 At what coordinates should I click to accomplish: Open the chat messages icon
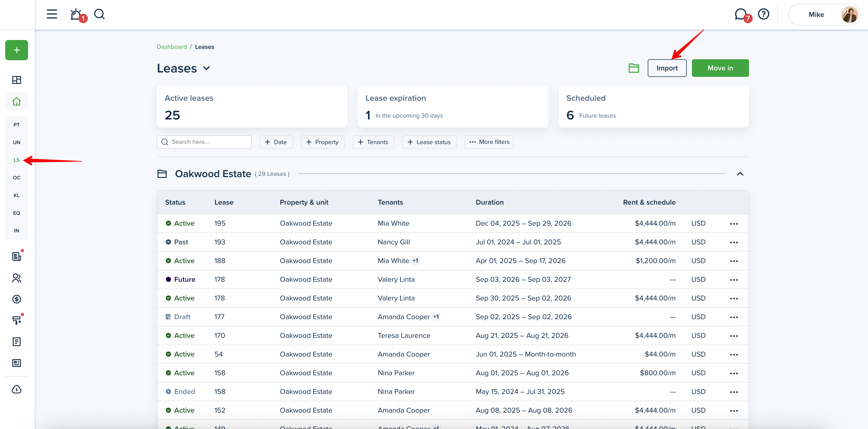pos(740,14)
